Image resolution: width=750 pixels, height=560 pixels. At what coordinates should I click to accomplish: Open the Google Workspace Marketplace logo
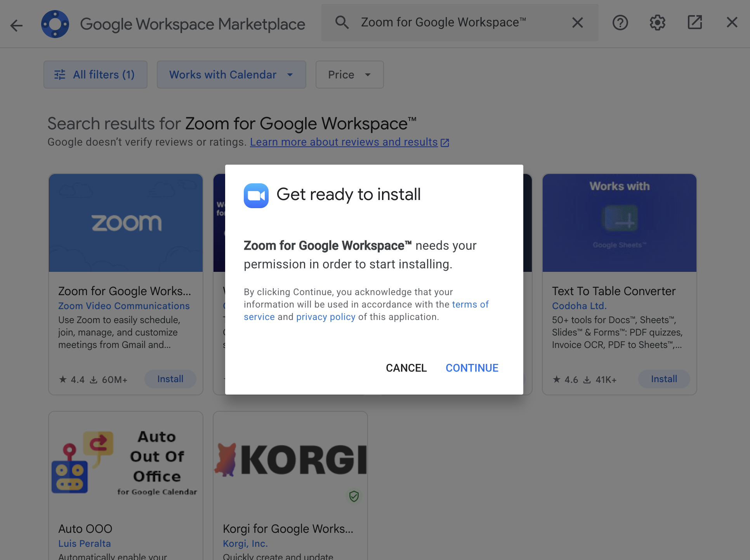click(55, 24)
